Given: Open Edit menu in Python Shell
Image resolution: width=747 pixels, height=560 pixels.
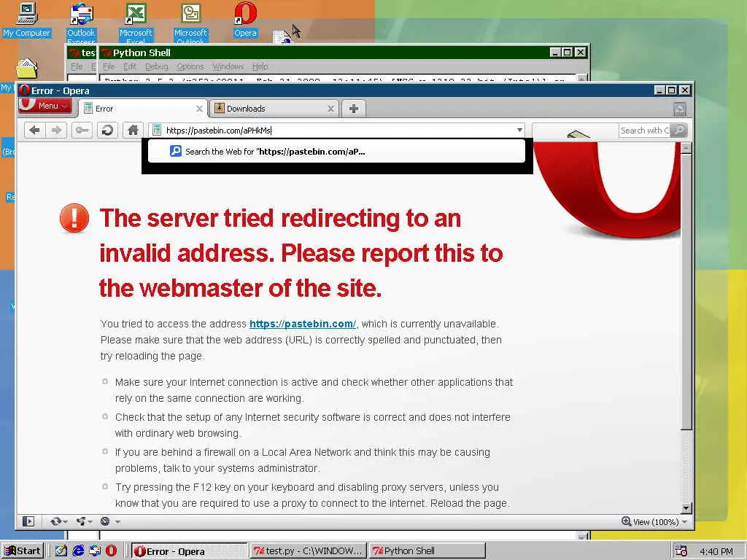Looking at the screenshot, I should point(130,66).
